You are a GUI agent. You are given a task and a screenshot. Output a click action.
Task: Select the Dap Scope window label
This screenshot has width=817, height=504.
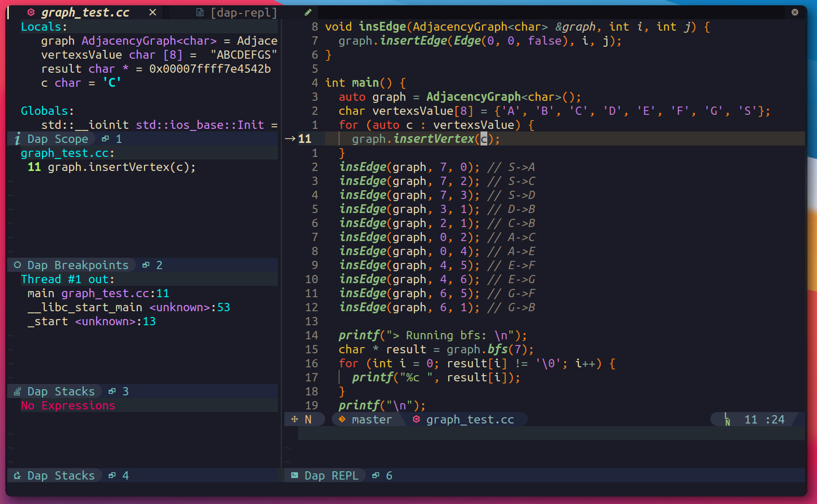58,139
